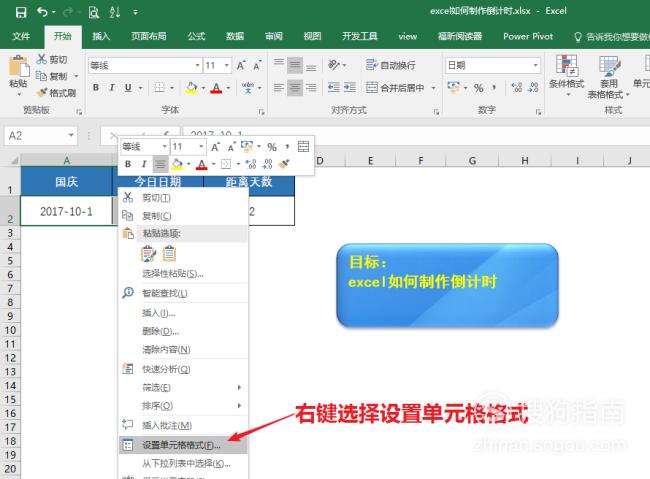This screenshot has width=650, height=479.
Task: Click the ribbon red font color A
Action: click(x=216, y=88)
